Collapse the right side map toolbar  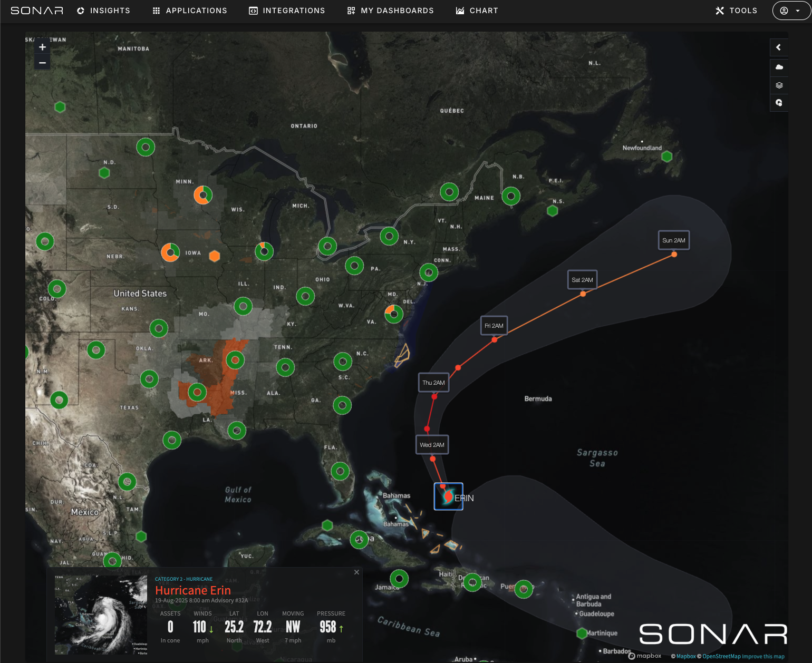click(x=779, y=47)
